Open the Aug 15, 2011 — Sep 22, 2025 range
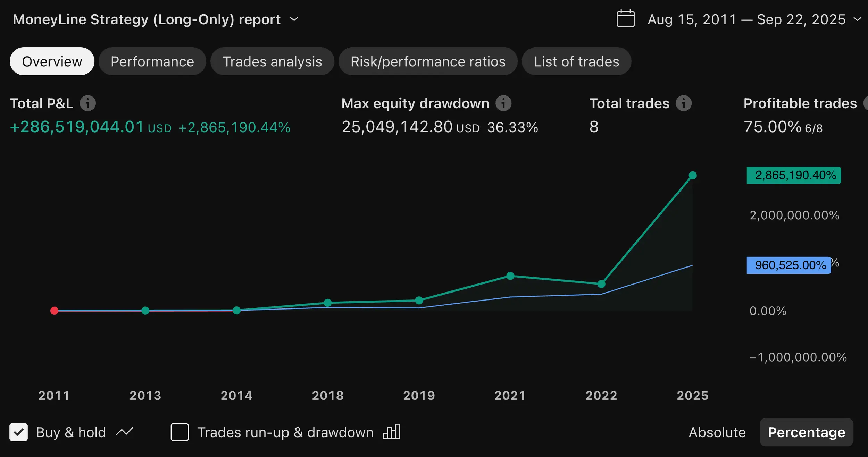The image size is (868, 457). coord(746,19)
